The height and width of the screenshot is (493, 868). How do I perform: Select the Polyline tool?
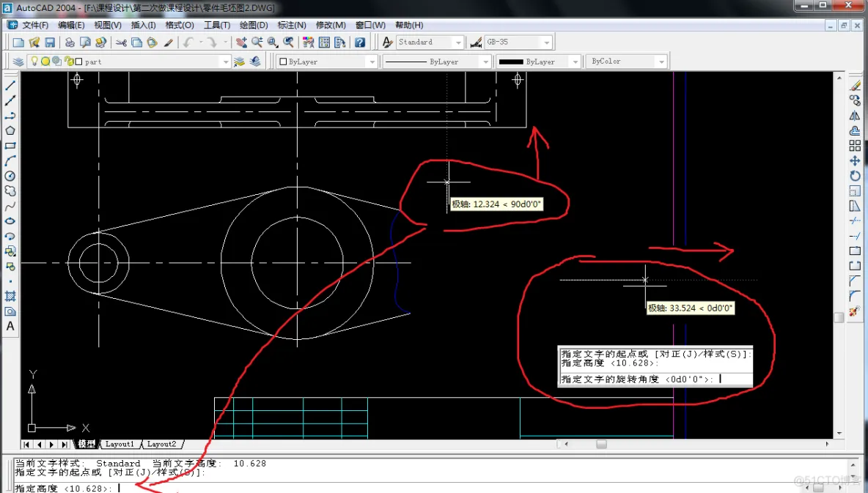tap(10, 116)
